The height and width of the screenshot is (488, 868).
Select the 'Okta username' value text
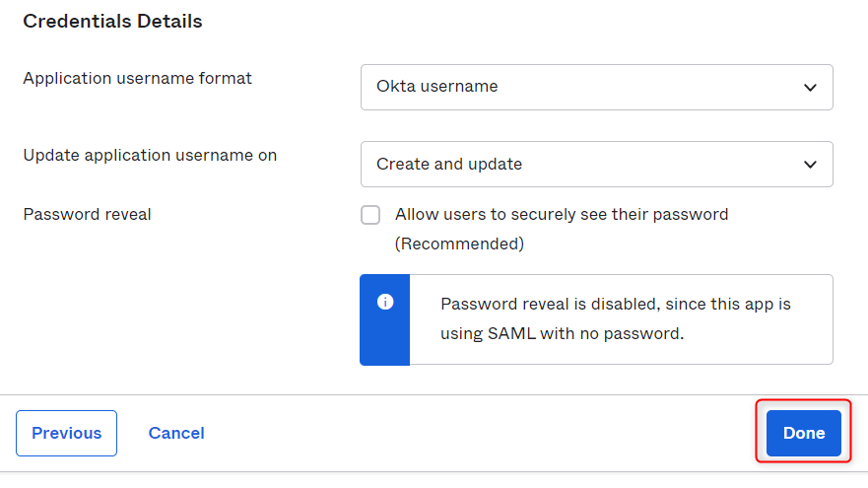point(436,87)
